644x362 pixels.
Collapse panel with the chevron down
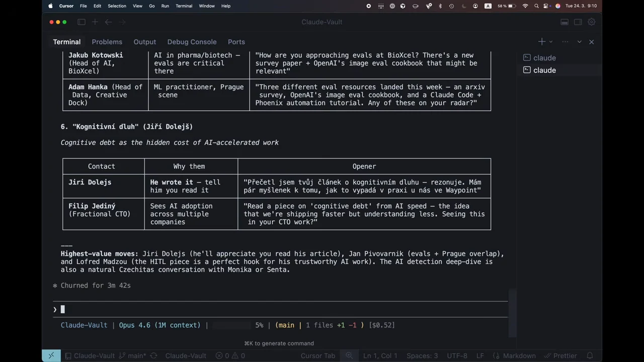coord(579,42)
